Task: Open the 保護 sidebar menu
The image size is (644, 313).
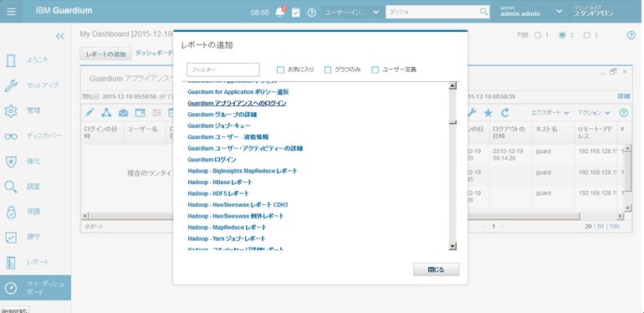Action: (x=33, y=212)
